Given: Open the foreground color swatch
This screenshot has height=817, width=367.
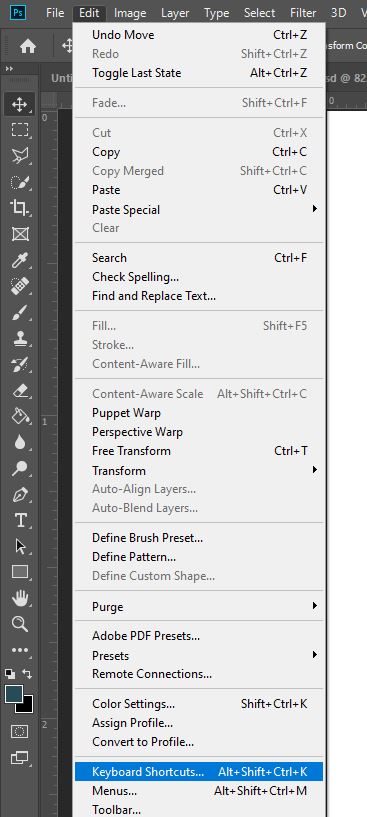Looking at the screenshot, I should coord(14,694).
